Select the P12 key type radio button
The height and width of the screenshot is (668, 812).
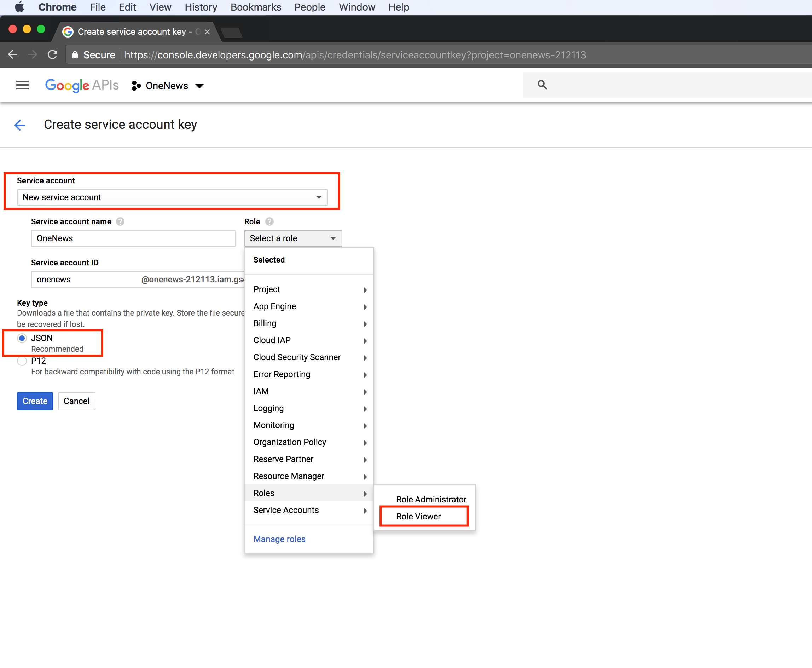[22, 361]
